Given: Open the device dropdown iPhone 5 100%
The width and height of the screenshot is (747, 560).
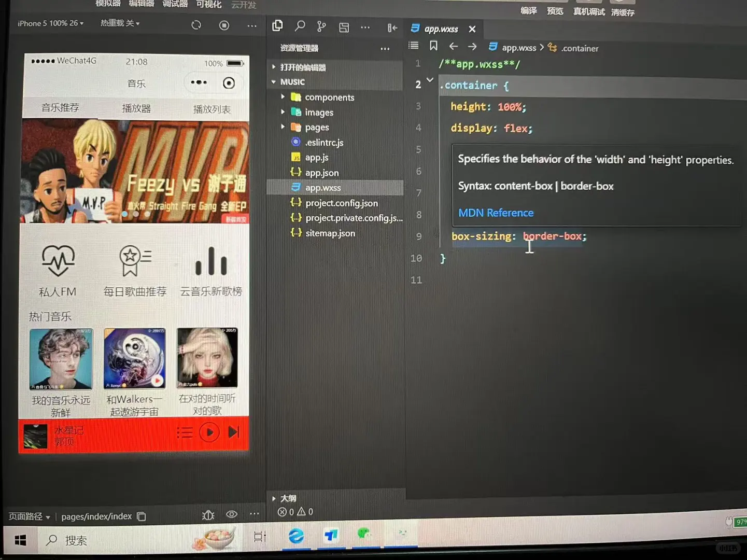Looking at the screenshot, I should [x=50, y=23].
